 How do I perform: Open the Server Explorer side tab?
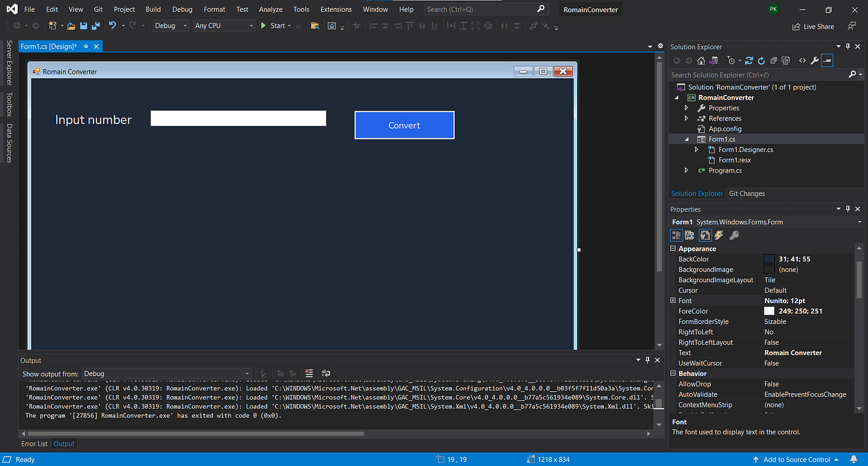click(x=9, y=63)
